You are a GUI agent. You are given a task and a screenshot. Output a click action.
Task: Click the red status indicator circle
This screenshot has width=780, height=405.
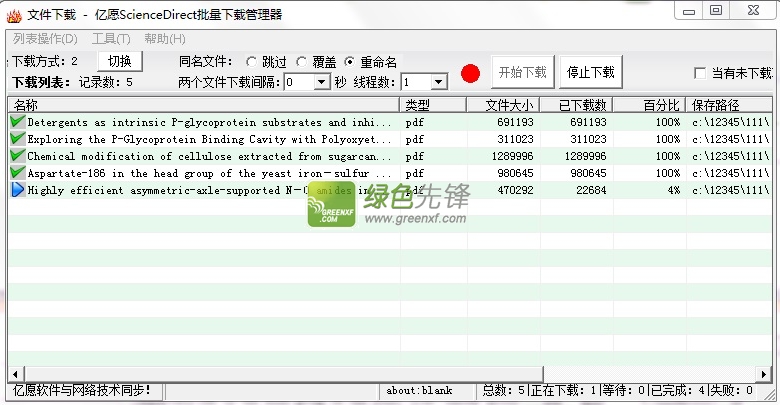tap(470, 73)
